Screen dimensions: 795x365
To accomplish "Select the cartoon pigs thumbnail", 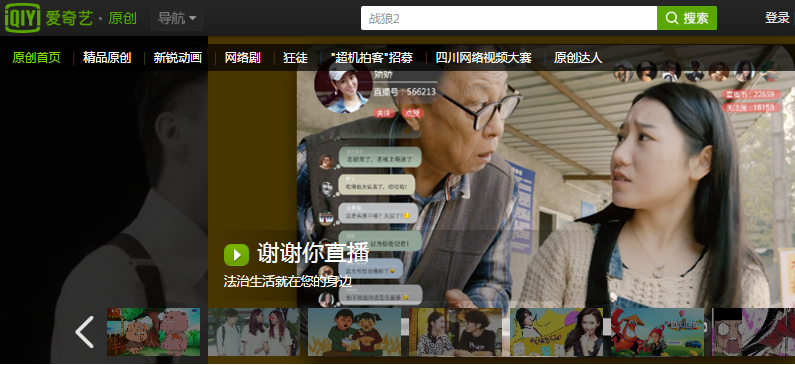I will pyautogui.click(x=154, y=332).
